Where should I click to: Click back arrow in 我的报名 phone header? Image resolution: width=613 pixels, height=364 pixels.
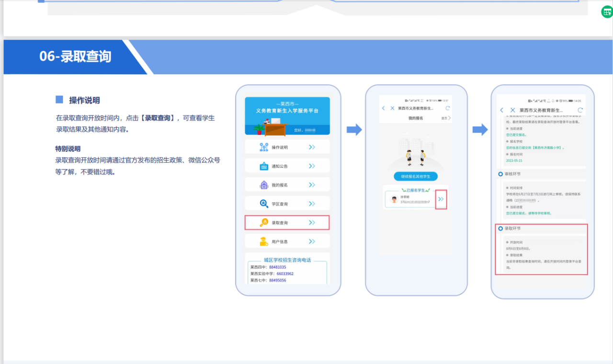(x=384, y=109)
